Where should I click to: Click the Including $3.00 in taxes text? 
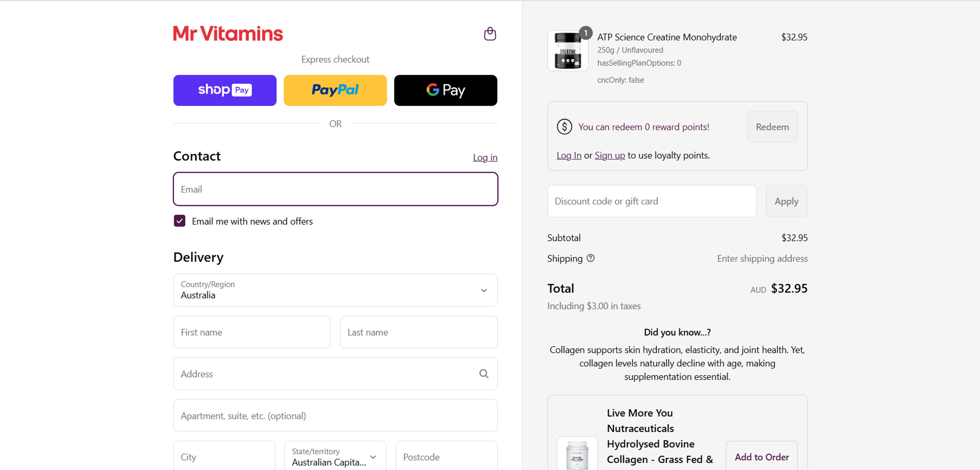(x=593, y=306)
